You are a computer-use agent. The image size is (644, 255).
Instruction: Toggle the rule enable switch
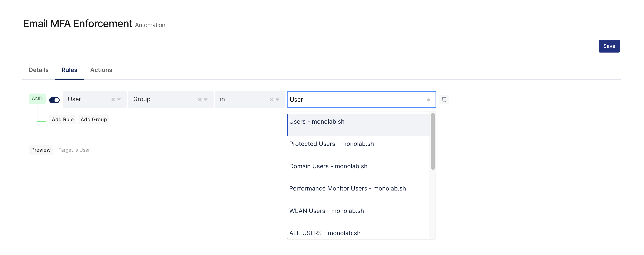click(x=54, y=100)
